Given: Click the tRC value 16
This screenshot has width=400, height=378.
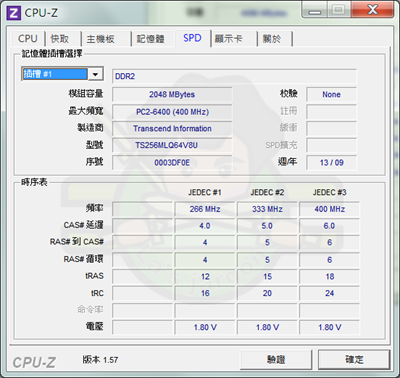Looking at the screenshot, I should tap(205, 293).
